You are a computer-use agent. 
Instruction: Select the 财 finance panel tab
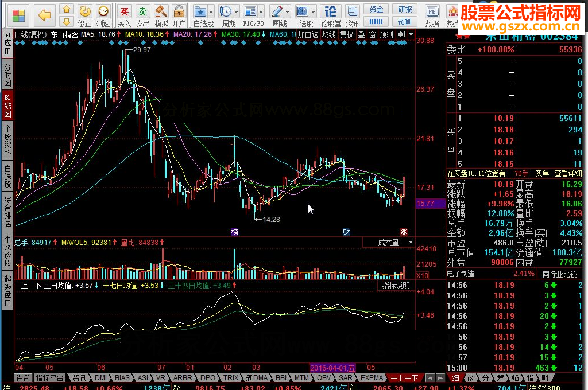(545, 377)
